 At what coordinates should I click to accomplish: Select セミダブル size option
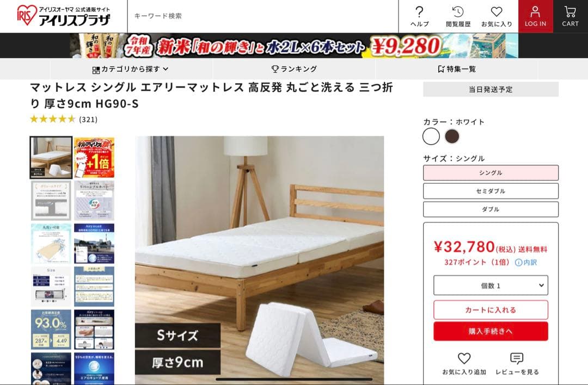(491, 191)
